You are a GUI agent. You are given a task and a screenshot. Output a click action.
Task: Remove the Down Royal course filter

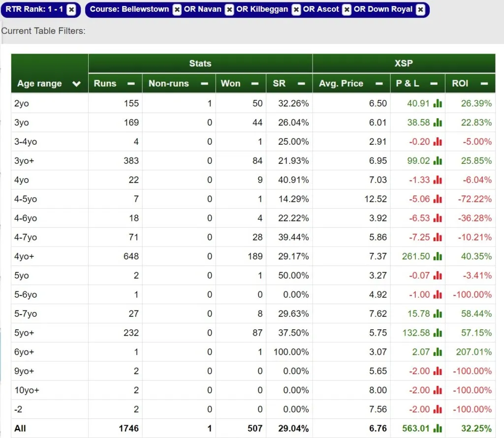click(420, 10)
